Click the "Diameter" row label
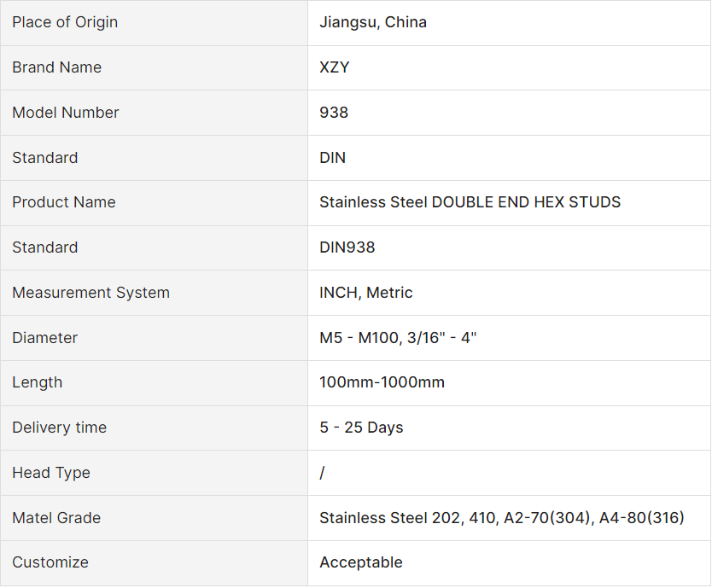Image resolution: width=712 pixels, height=588 pixels. point(44,338)
